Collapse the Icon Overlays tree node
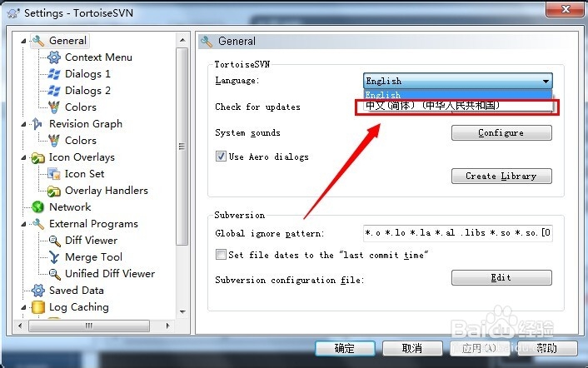The height and width of the screenshot is (368, 588). pos(23,157)
